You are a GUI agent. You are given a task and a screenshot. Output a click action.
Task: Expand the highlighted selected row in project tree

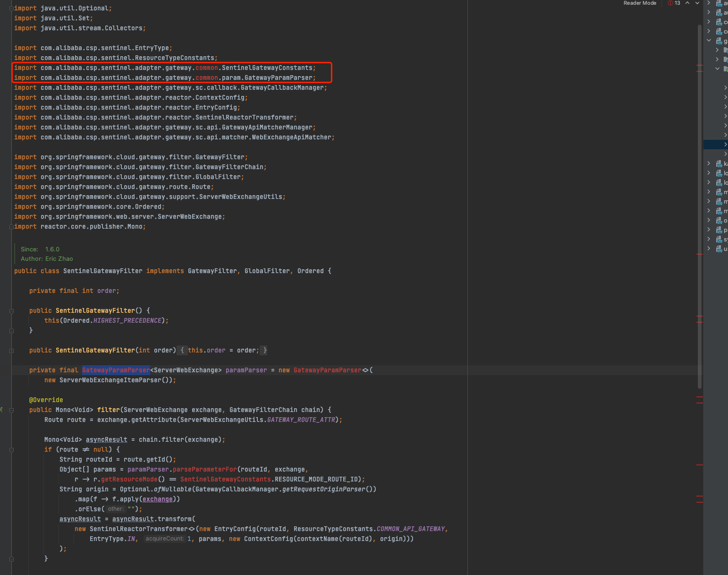point(725,145)
